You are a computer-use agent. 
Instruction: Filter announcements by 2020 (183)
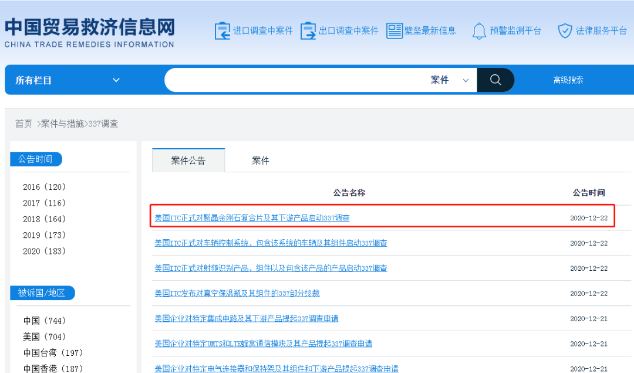[44, 251]
